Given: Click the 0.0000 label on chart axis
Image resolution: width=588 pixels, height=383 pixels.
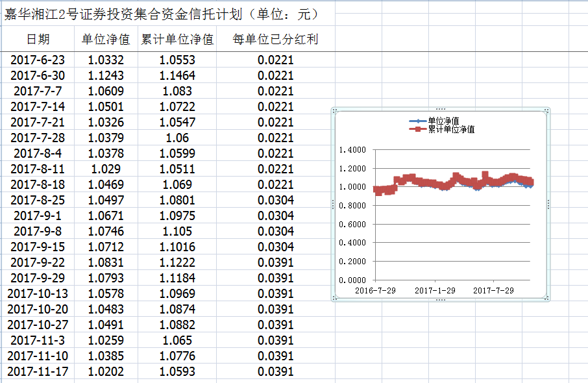Looking at the screenshot, I should (353, 280).
